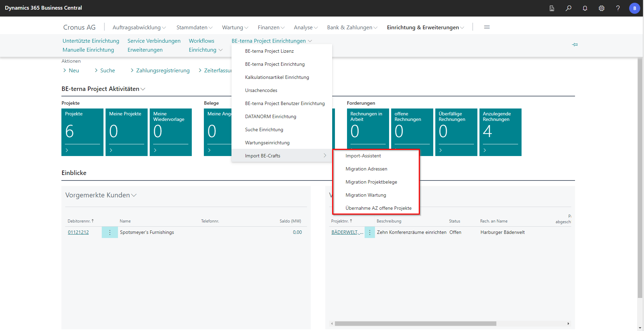Screen dimensions: 644x331
Task: Open the user account avatar B
Action: [x=634, y=8]
